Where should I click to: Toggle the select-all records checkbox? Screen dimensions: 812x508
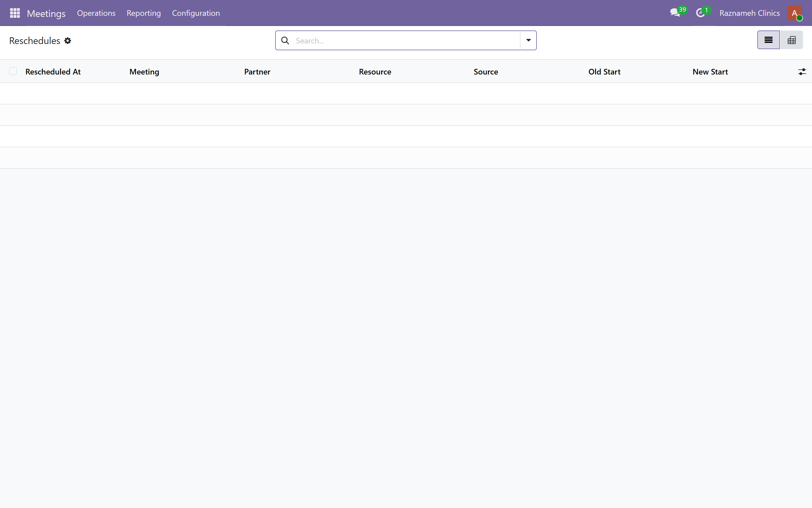pyautogui.click(x=13, y=71)
